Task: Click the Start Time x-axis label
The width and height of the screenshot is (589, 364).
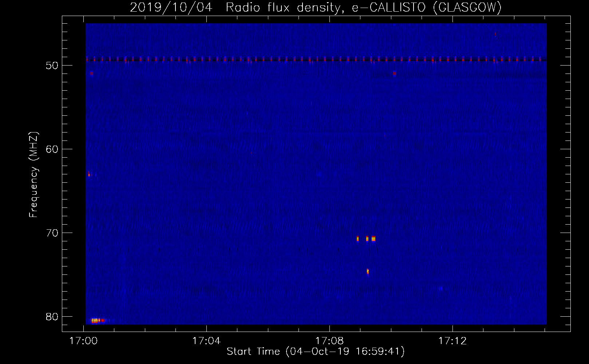Action: (315, 351)
